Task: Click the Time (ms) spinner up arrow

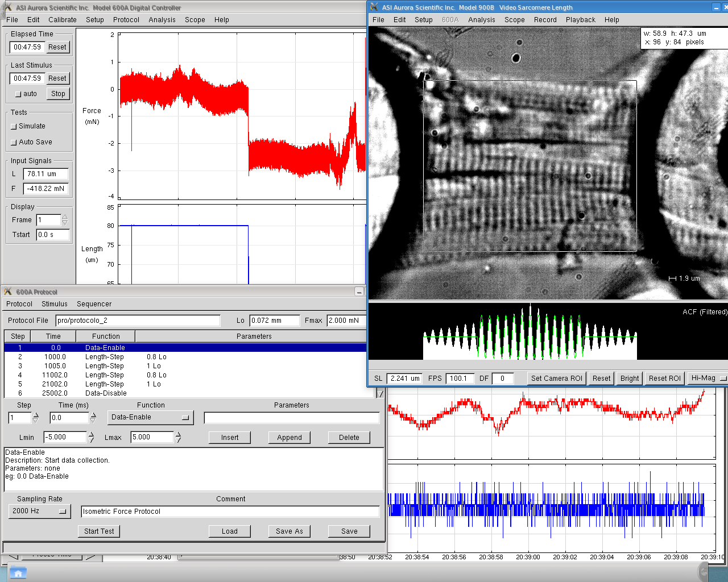Action: pyautogui.click(x=93, y=415)
